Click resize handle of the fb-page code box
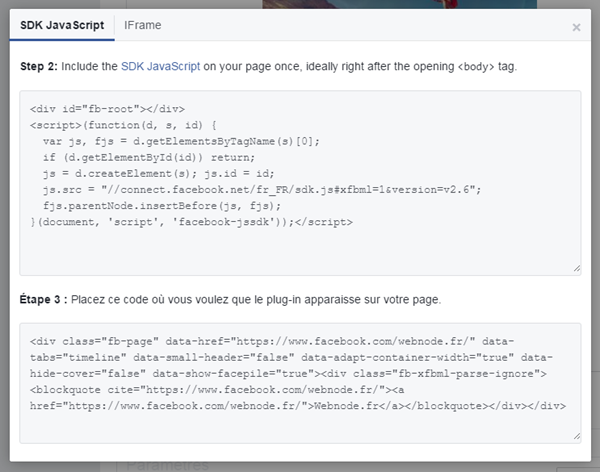The image size is (600, 472). tap(576, 436)
